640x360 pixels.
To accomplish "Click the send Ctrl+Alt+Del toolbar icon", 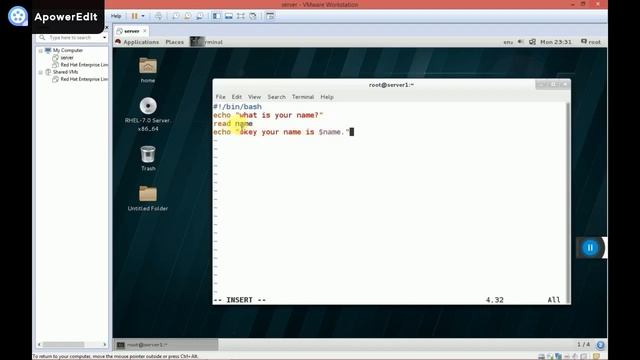I will pyautogui.click(x=158, y=16).
